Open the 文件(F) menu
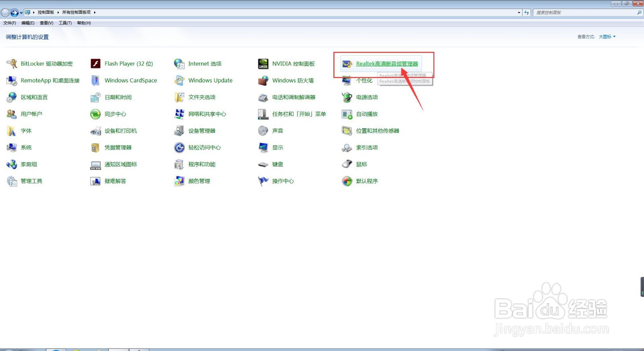 (10, 23)
